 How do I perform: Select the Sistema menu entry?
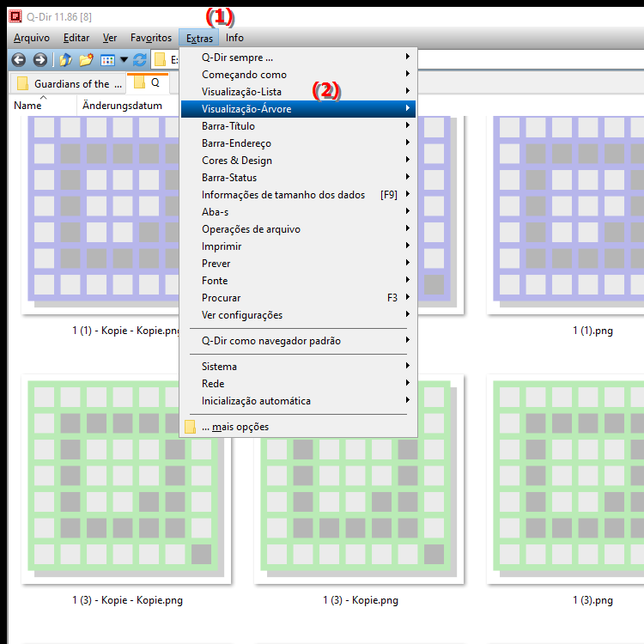click(x=298, y=367)
